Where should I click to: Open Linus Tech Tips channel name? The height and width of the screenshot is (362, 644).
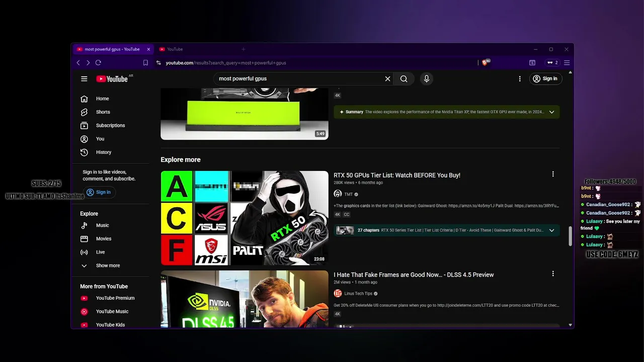coord(358,294)
